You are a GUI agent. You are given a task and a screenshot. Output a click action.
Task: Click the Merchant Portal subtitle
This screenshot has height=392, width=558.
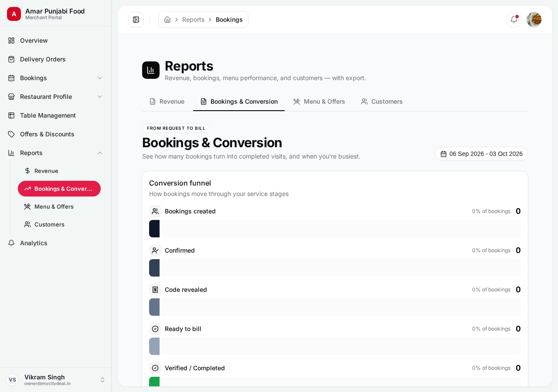coord(44,18)
